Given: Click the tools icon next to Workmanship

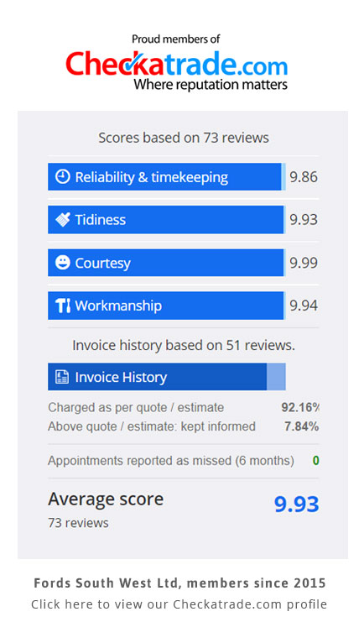Looking at the screenshot, I should pos(63,306).
